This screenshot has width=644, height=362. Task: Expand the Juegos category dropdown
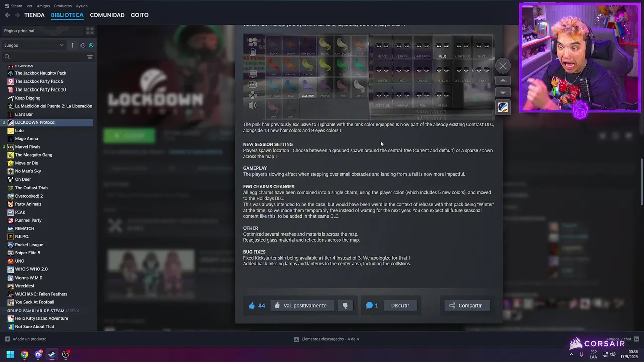[34, 45]
